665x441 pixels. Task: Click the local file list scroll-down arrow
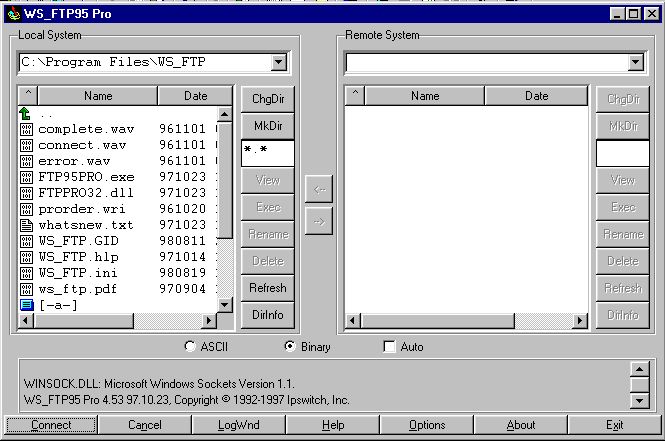(224, 305)
